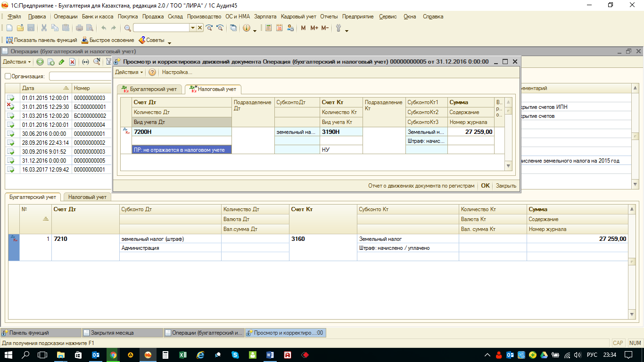Mark operation for deletion red X icon

72,62
